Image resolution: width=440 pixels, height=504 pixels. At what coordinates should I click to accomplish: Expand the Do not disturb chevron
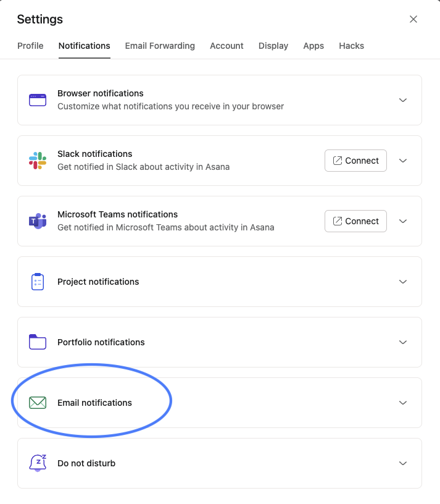[403, 463]
